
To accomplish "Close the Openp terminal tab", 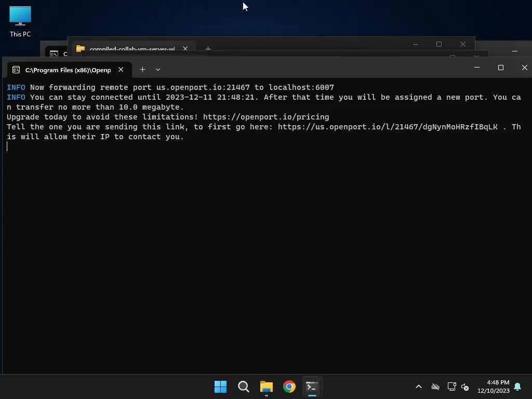I will coord(121,70).
